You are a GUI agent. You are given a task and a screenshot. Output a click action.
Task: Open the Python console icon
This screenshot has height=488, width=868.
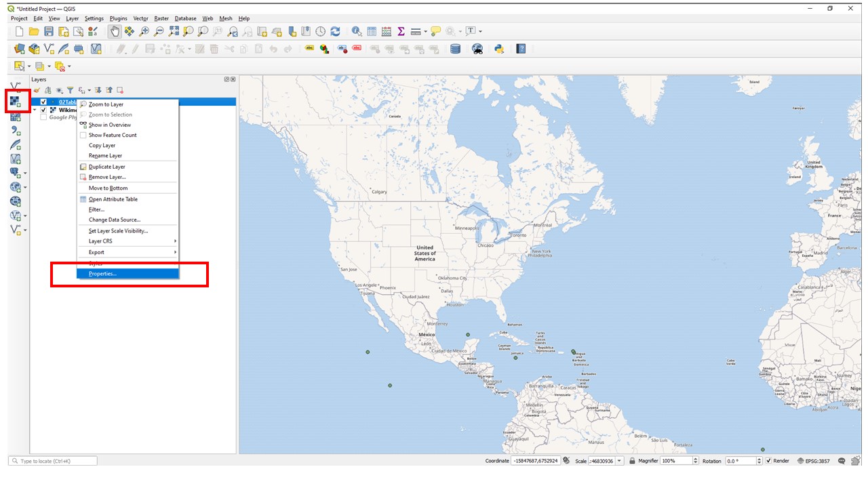[499, 49]
